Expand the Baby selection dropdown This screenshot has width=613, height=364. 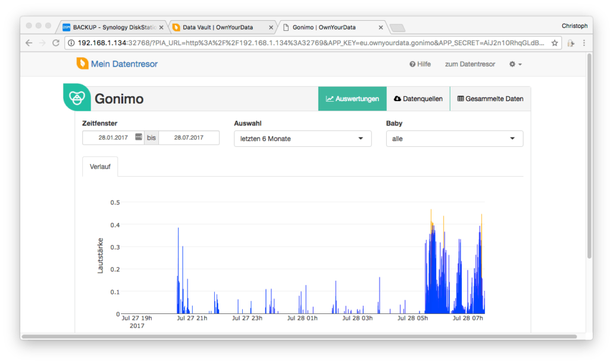click(454, 139)
